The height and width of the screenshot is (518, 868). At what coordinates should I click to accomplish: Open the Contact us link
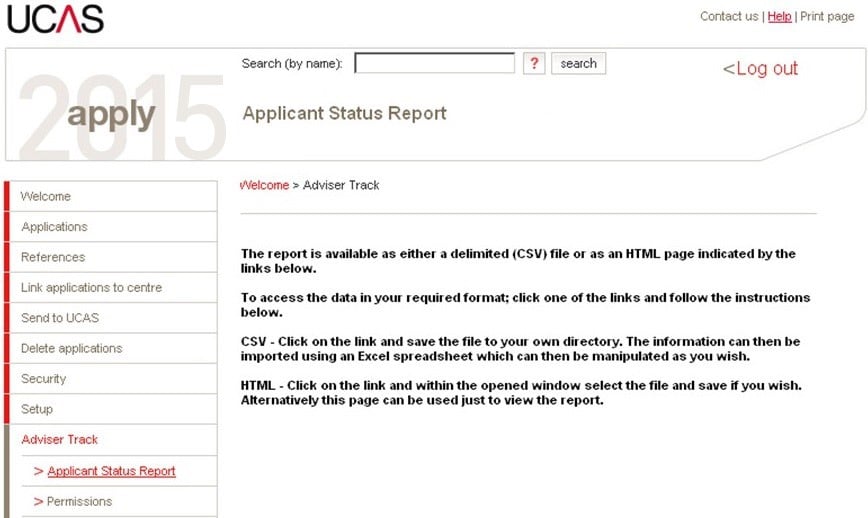click(729, 17)
